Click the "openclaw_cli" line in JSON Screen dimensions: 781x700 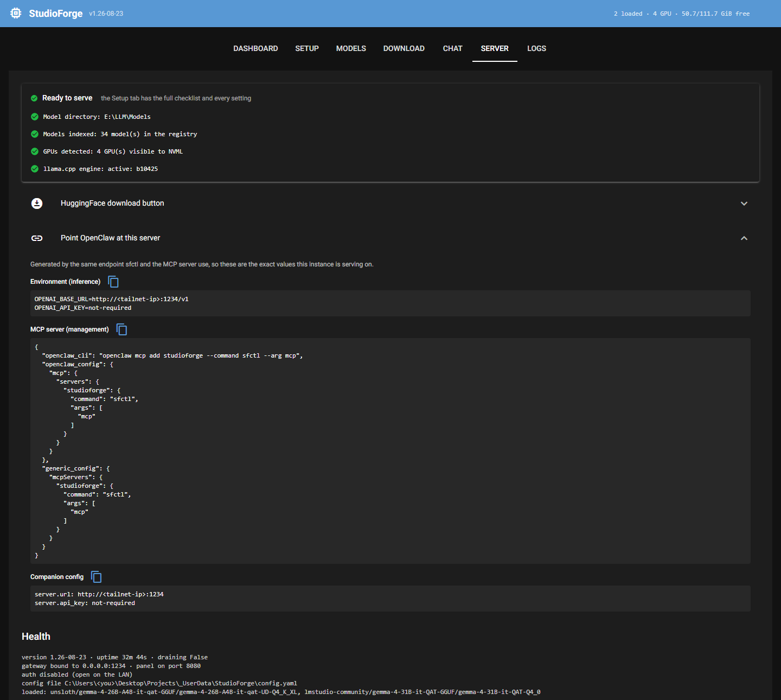click(172, 355)
